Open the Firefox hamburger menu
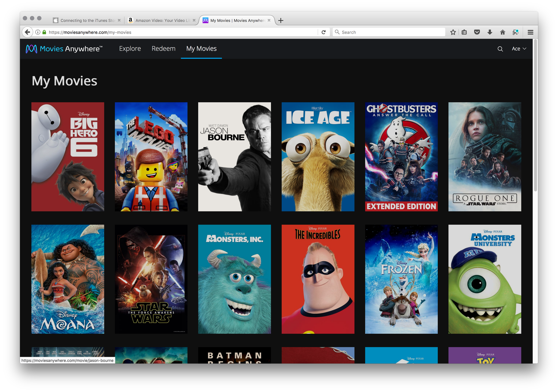Viewport: 558px width, 392px height. 530,32
